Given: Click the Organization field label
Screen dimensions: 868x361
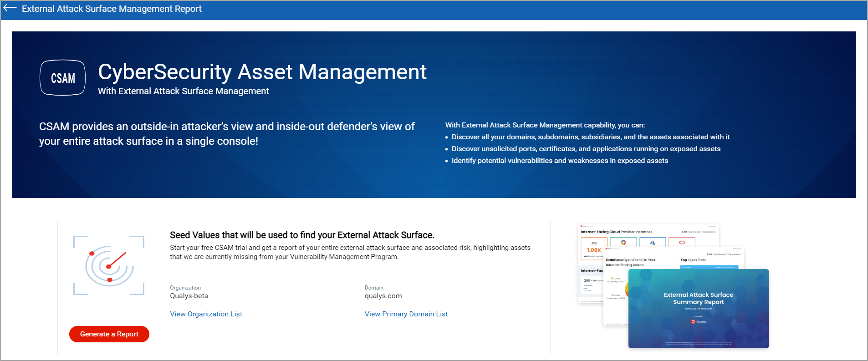Looking at the screenshot, I should coord(185,288).
